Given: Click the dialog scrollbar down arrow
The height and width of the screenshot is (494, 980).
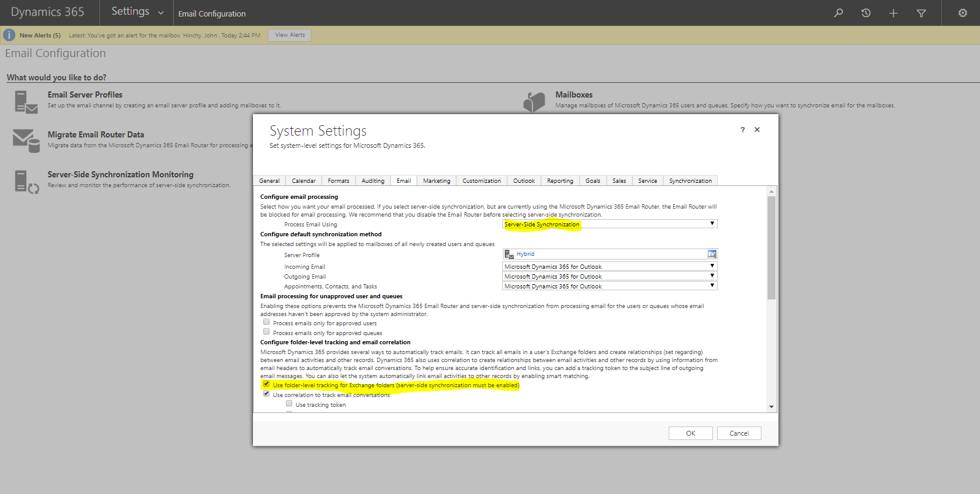Looking at the screenshot, I should pos(771,406).
